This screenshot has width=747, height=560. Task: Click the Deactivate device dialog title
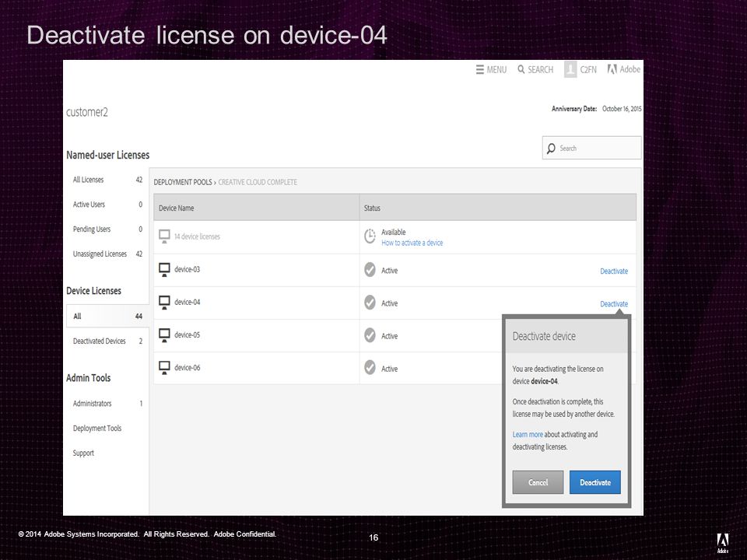544,336
